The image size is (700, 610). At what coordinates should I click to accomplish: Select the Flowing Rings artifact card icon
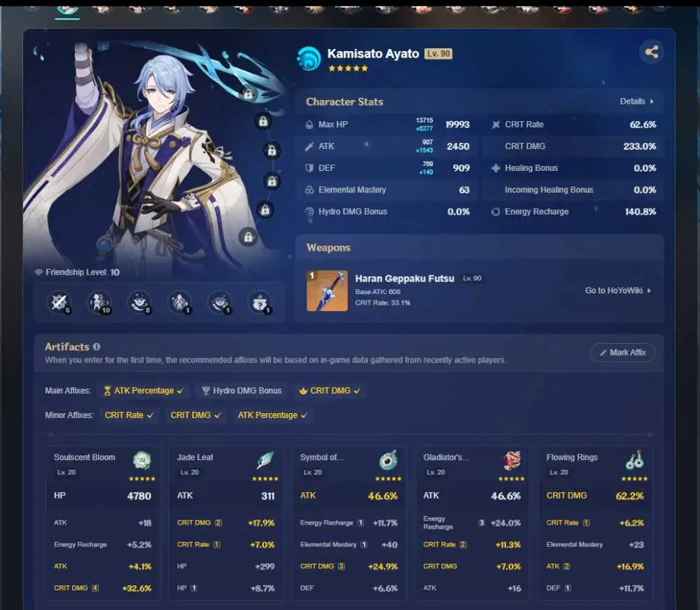click(634, 460)
